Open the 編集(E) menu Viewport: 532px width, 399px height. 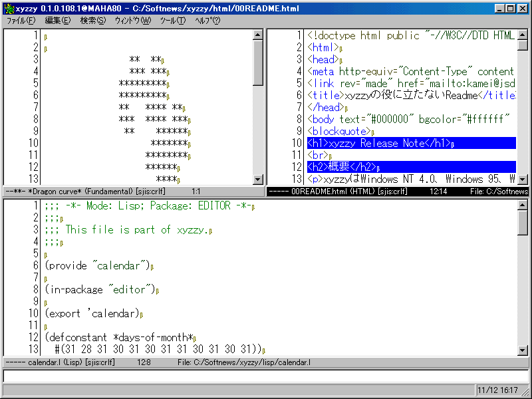point(58,21)
